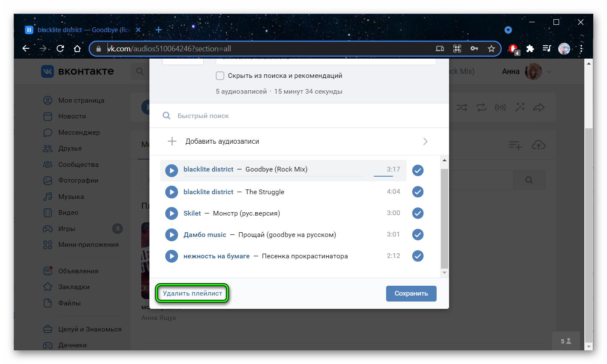
Task: Reload the page
Action: 60,48
